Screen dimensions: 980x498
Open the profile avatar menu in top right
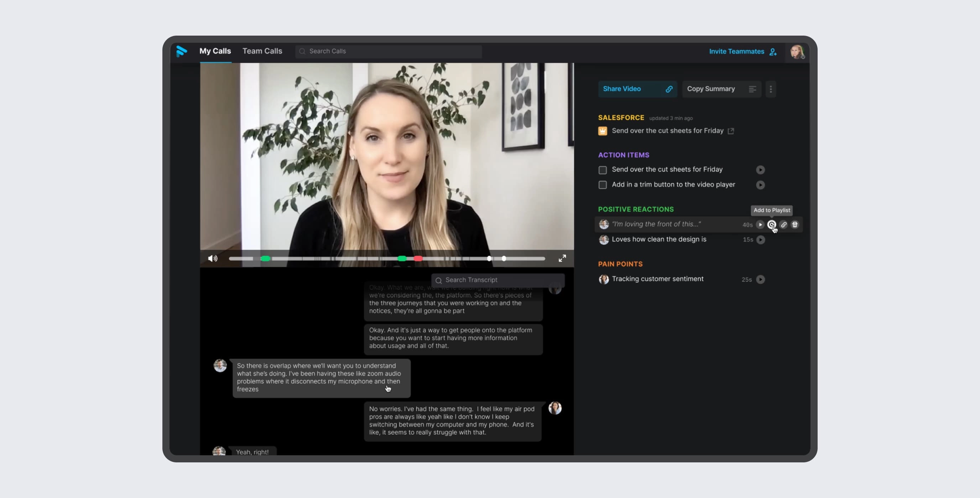(797, 52)
